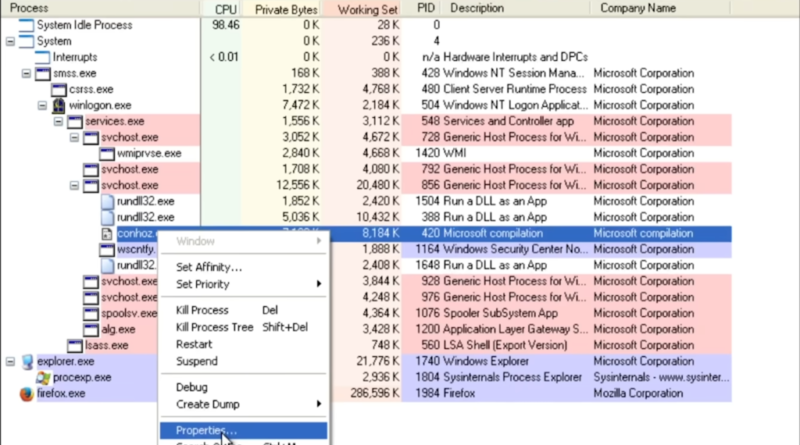Click 'Client Server Runtime Process' description
The image size is (800, 445).
pyautogui.click(x=515, y=89)
